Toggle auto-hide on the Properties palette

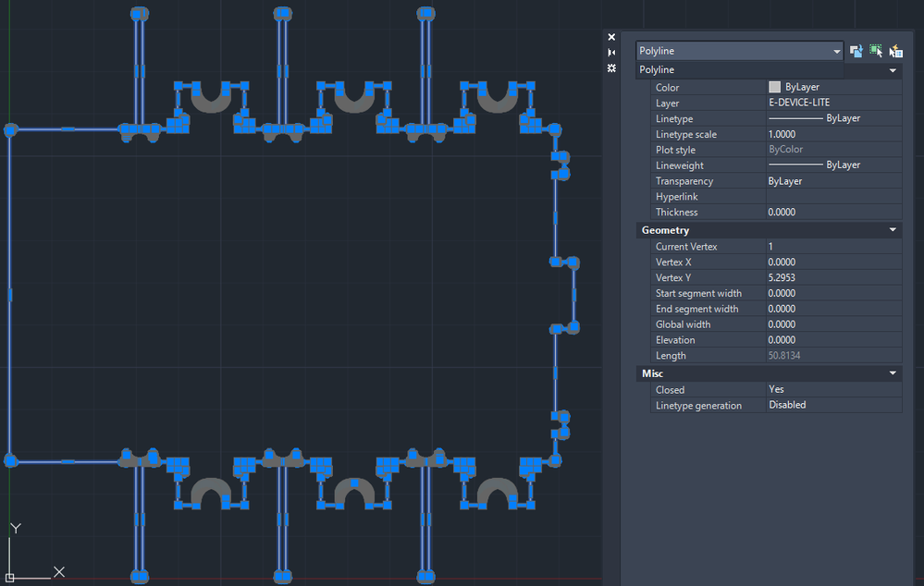pyautogui.click(x=611, y=53)
